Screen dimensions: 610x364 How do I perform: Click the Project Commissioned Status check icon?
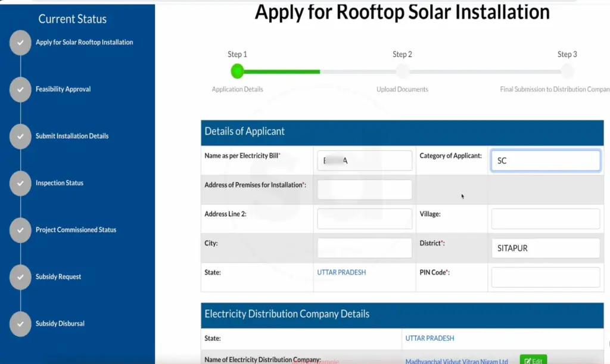coord(20,230)
